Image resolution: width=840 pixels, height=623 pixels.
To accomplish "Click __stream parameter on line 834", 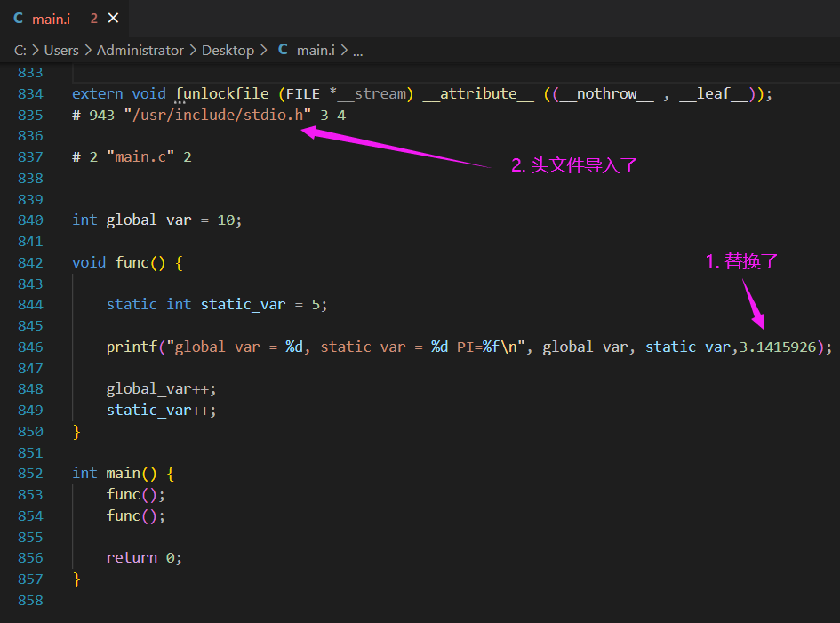I will point(372,93).
